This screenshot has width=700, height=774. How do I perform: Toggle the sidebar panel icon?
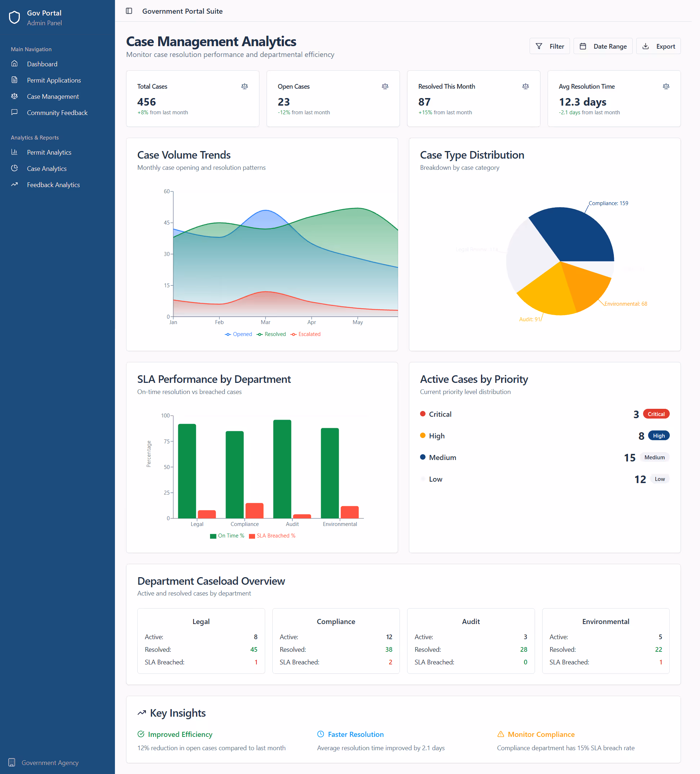coord(129,11)
